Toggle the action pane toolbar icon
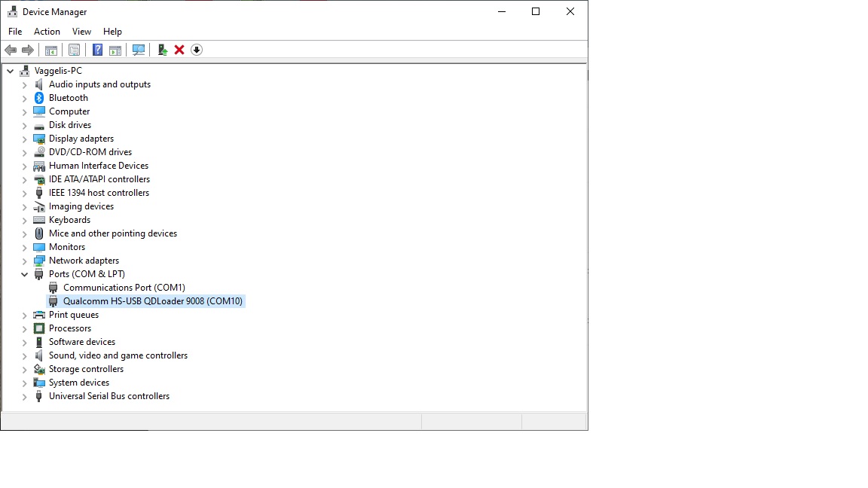 point(115,50)
